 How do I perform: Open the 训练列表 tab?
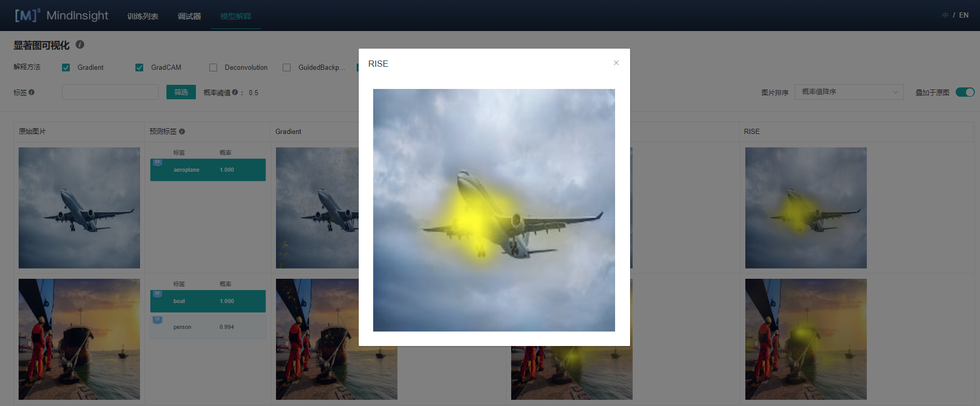tap(143, 16)
